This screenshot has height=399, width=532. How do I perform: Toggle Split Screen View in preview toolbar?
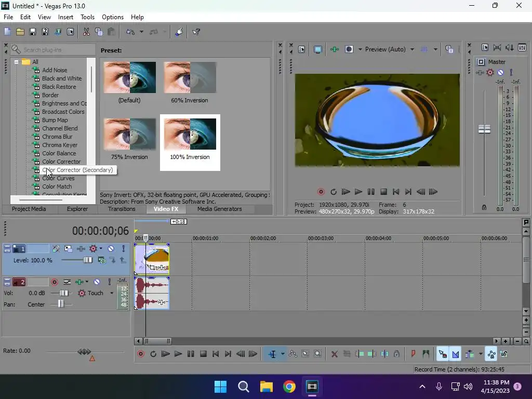click(x=349, y=49)
